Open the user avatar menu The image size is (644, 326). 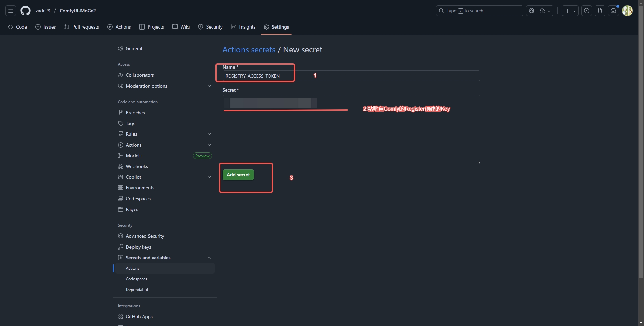(627, 11)
